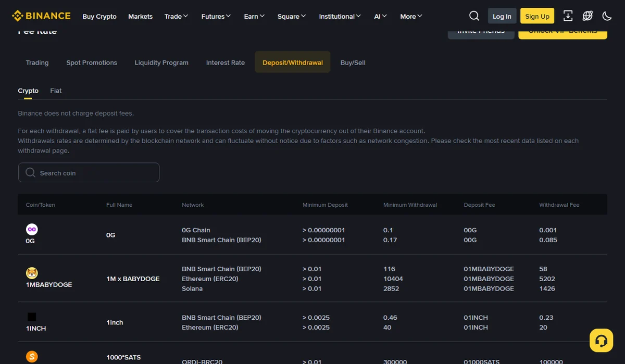Image resolution: width=625 pixels, height=364 pixels.
Task: Open Buy Crypto in top navigation
Action: point(99,16)
